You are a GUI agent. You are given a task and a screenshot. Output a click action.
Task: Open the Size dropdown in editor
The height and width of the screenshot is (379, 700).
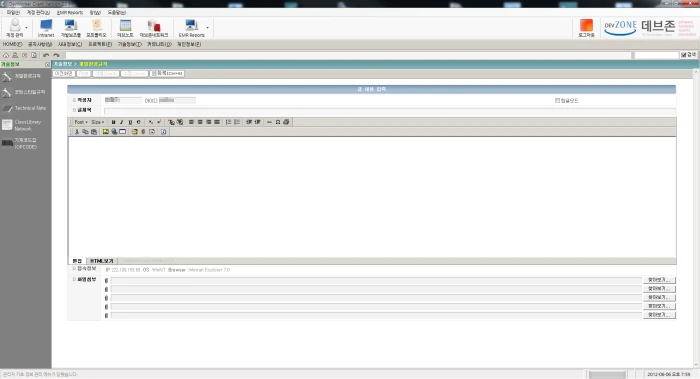pyautogui.click(x=98, y=122)
